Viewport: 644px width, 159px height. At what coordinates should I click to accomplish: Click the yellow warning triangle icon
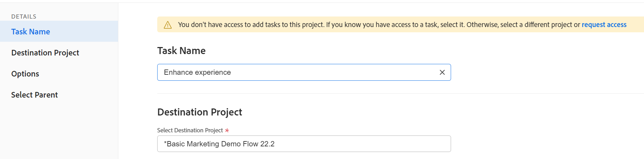click(168, 25)
